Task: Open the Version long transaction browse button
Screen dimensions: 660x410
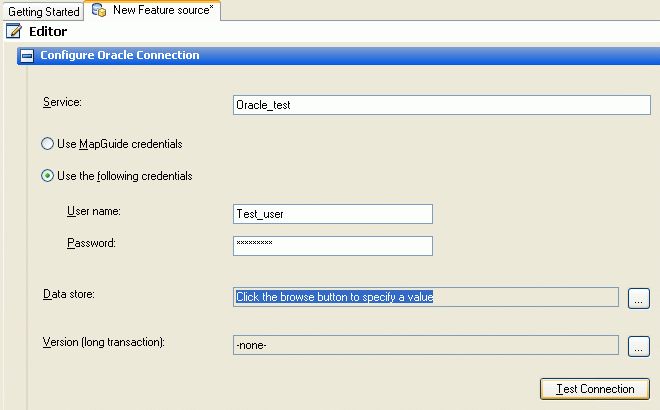Action: 639,346
